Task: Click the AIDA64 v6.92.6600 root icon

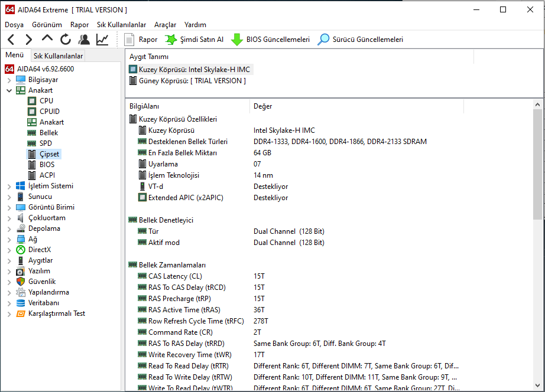Action: pyautogui.click(x=9, y=68)
